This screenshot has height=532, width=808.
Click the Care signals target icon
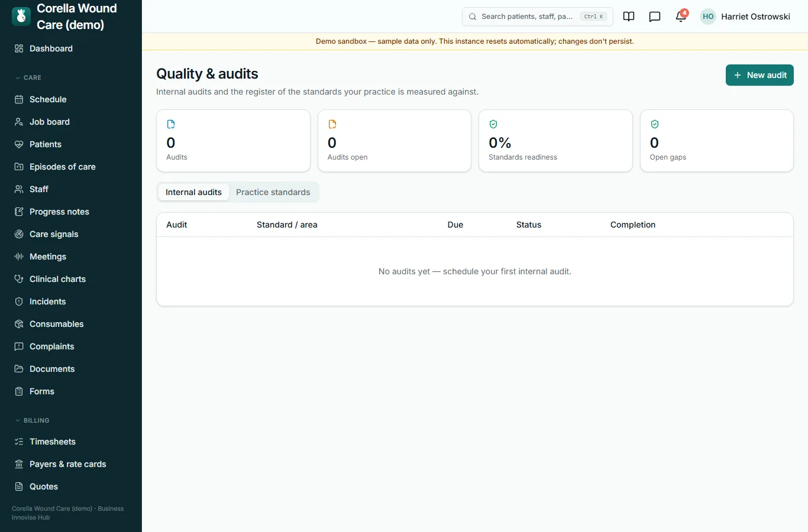19,234
